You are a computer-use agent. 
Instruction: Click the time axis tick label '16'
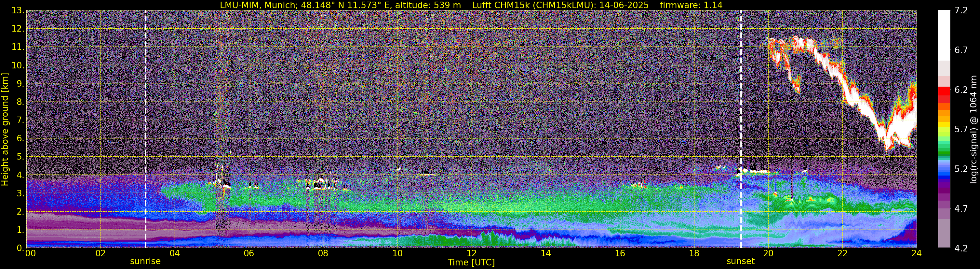coord(620,253)
